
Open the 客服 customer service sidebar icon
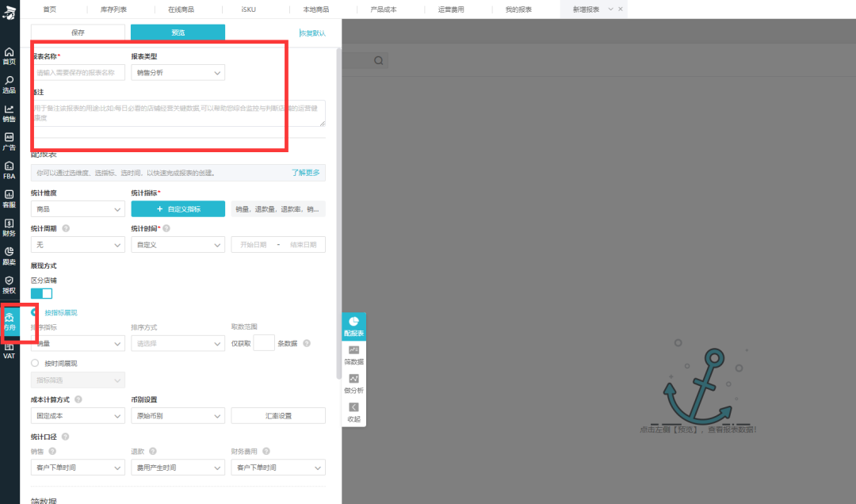tap(10, 200)
